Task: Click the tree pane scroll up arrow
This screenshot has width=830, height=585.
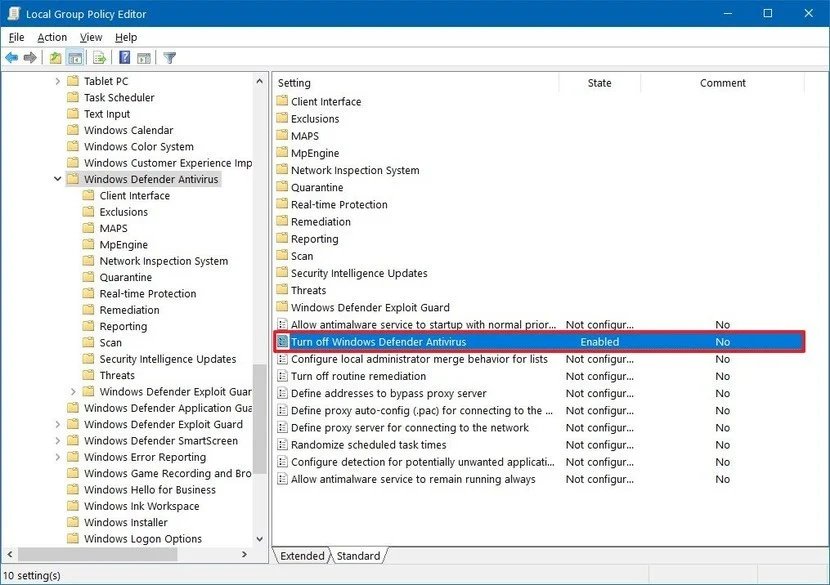Action: pos(259,81)
